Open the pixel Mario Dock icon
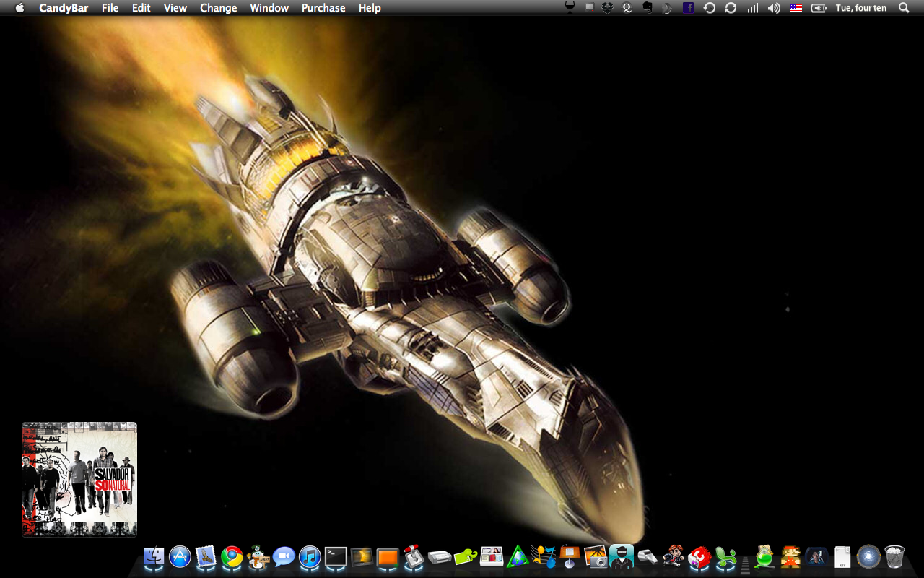This screenshot has height=578, width=924. coord(790,556)
